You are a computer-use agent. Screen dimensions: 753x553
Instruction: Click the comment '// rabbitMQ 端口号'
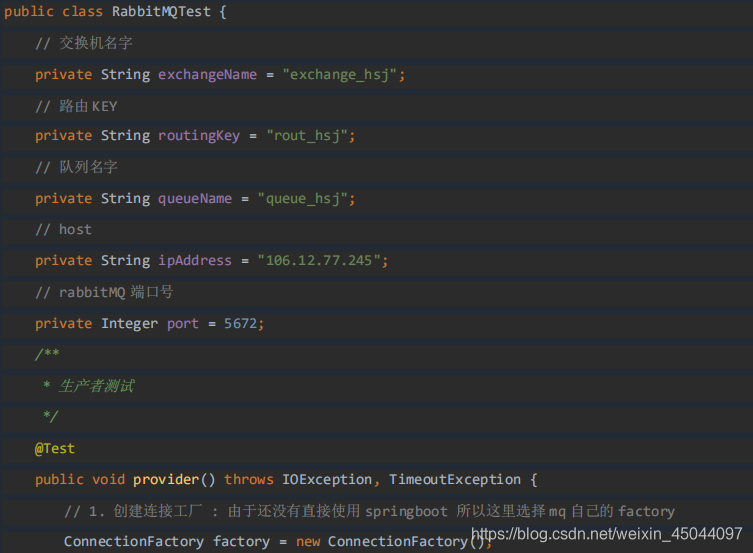(x=104, y=292)
